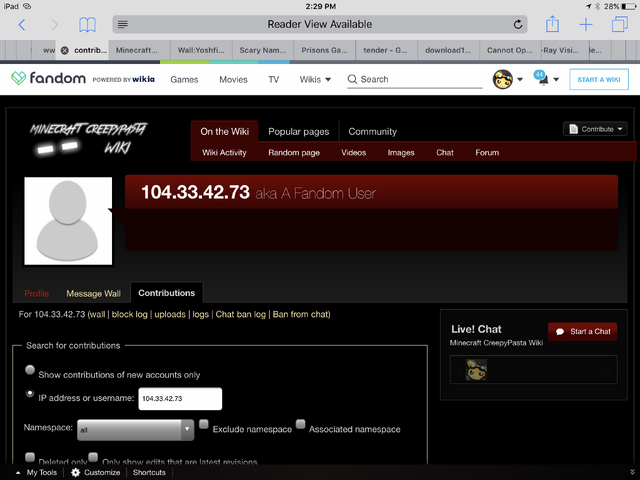Screen dimensions: 640x480
Task: Click the chat carousel right arrow
Action: tap(608, 370)
